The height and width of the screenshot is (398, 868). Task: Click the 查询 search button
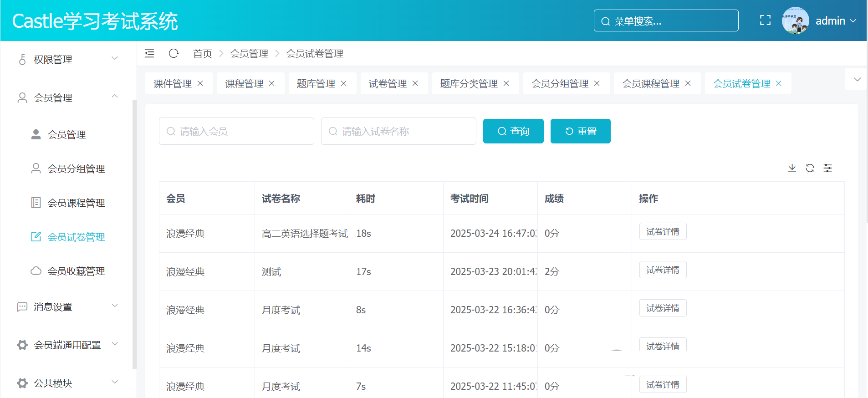click(x=513, y=131)
